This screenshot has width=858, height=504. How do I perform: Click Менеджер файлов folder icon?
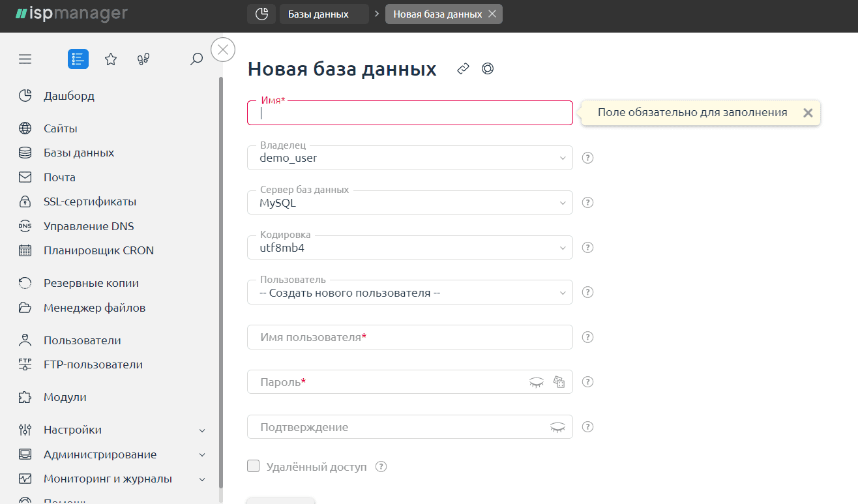(25, 308)
